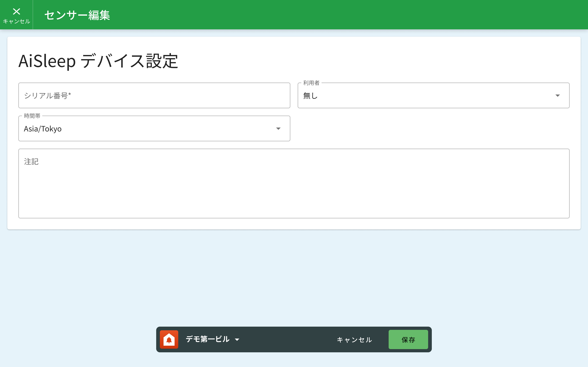
Task: Click the 時間帯 dropdown arrow icon
Action: click(278, 129)
